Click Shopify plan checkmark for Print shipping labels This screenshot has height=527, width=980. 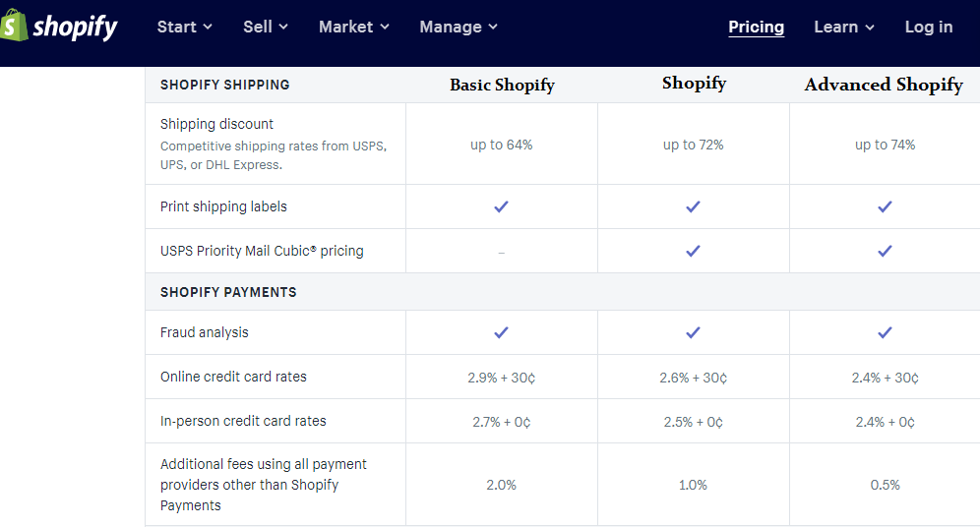[693, 206]
